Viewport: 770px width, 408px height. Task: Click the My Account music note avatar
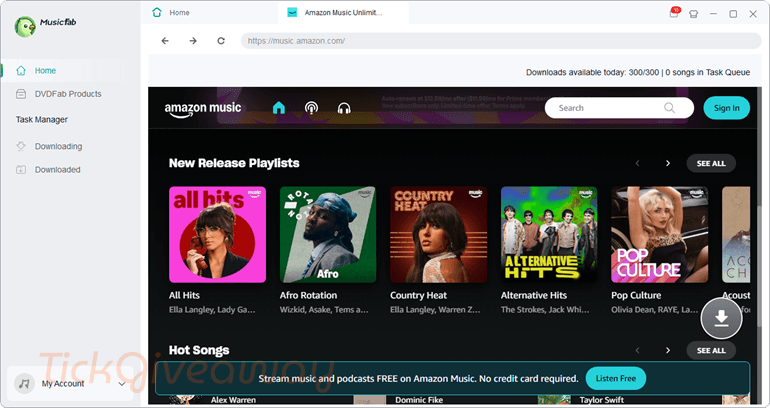click(x=24, y=383)
